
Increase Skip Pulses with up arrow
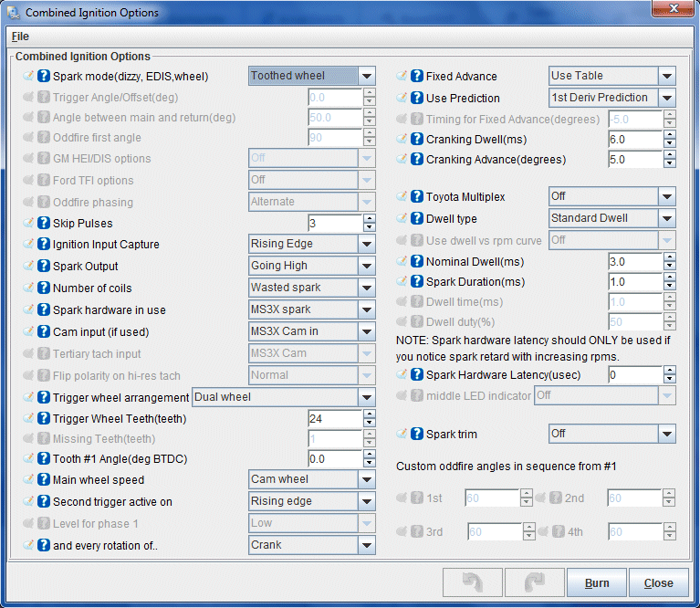click(x=369, y=219)
